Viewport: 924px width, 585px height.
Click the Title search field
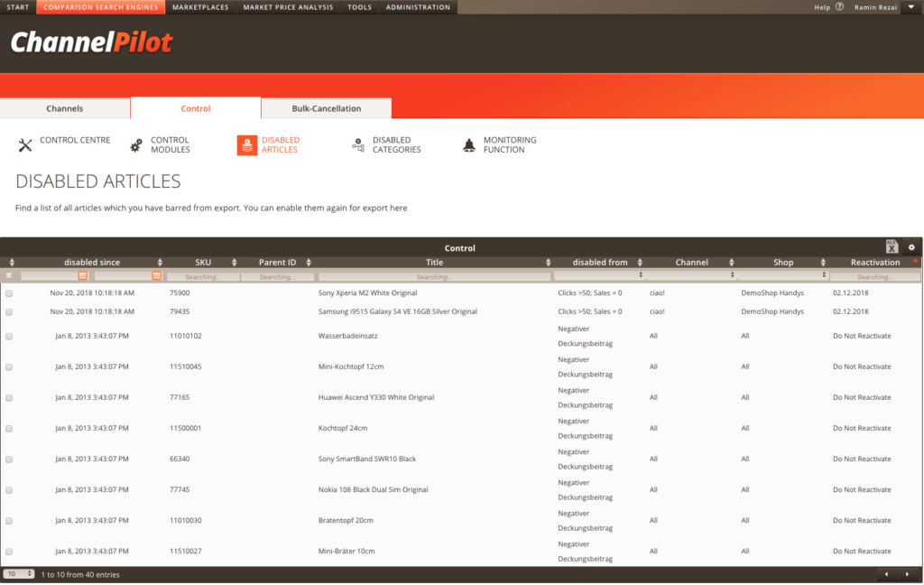[434, 276]
